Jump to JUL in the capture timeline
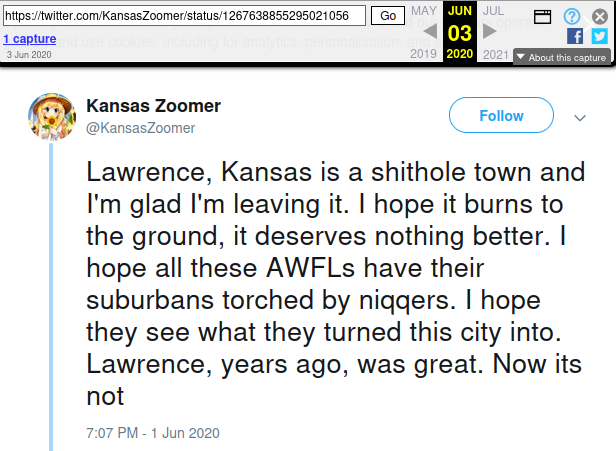 point(494,10)
